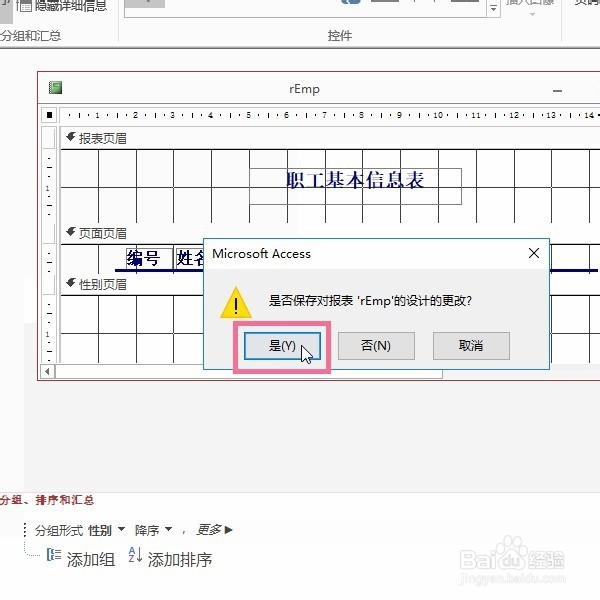Click the rEmp report window icon

[x=55, y=88]
